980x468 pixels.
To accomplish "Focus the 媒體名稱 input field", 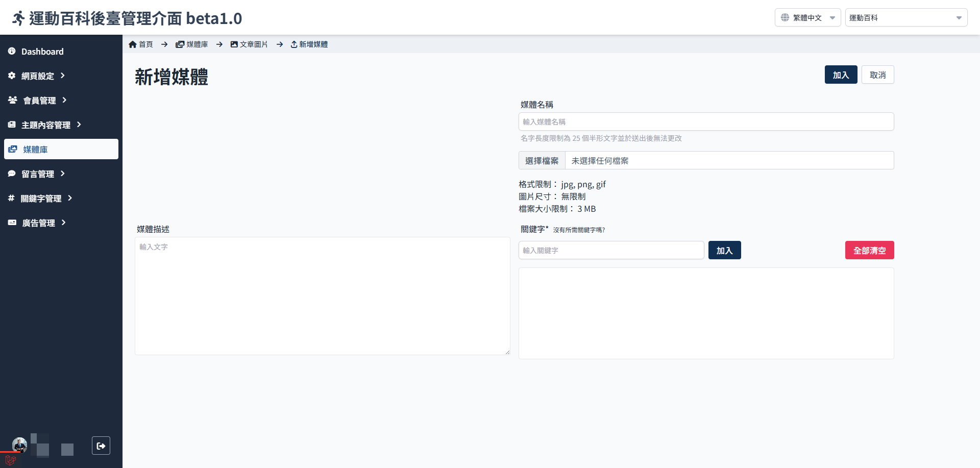I will [706, 121].
